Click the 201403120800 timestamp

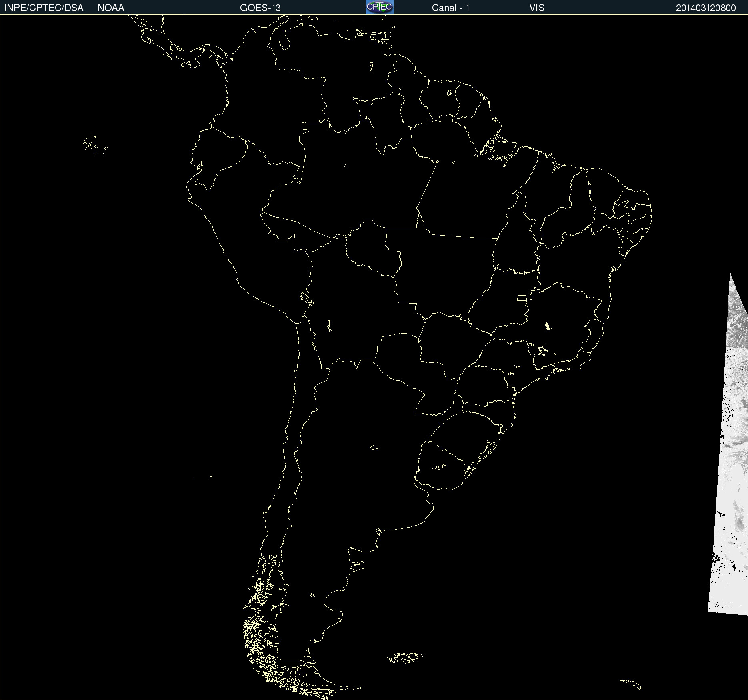pos(706,8)
